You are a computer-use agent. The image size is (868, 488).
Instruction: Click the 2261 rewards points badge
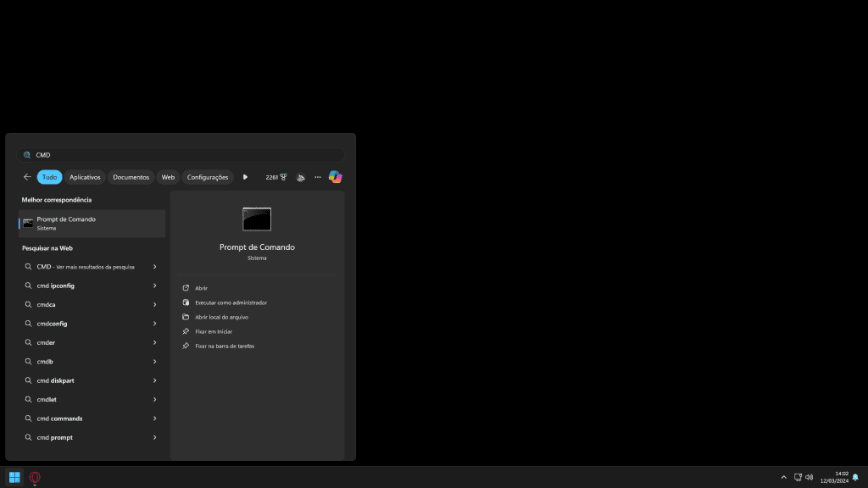275,177
